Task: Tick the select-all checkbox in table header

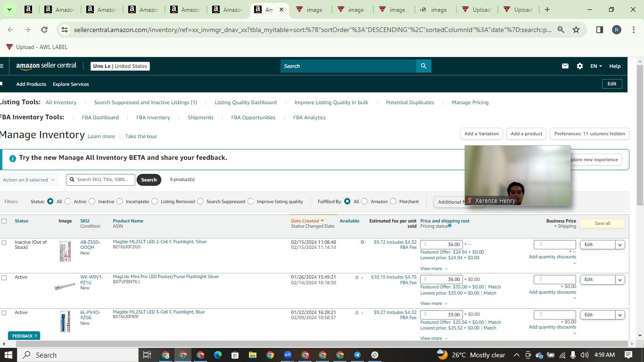Action: [x=4, y=221]
